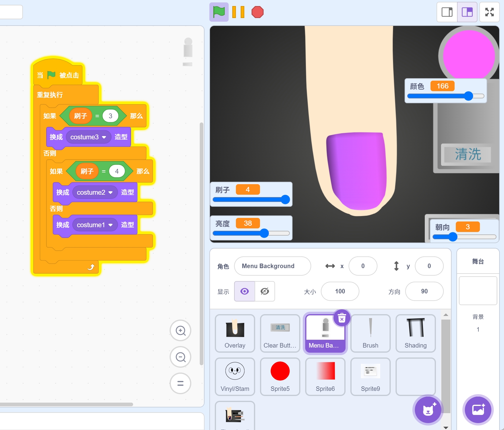Enter full screen stage mode

click(x=489, y=12)
